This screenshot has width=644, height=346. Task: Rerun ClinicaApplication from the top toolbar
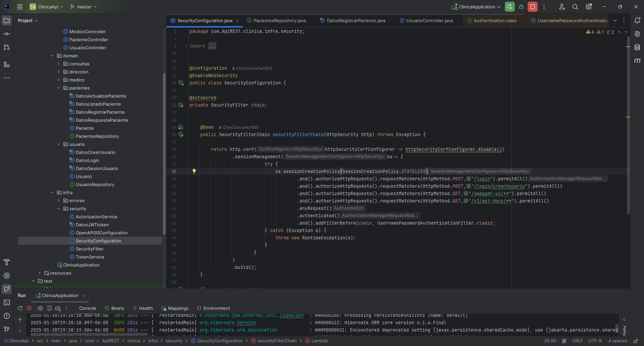coord(510,7)
